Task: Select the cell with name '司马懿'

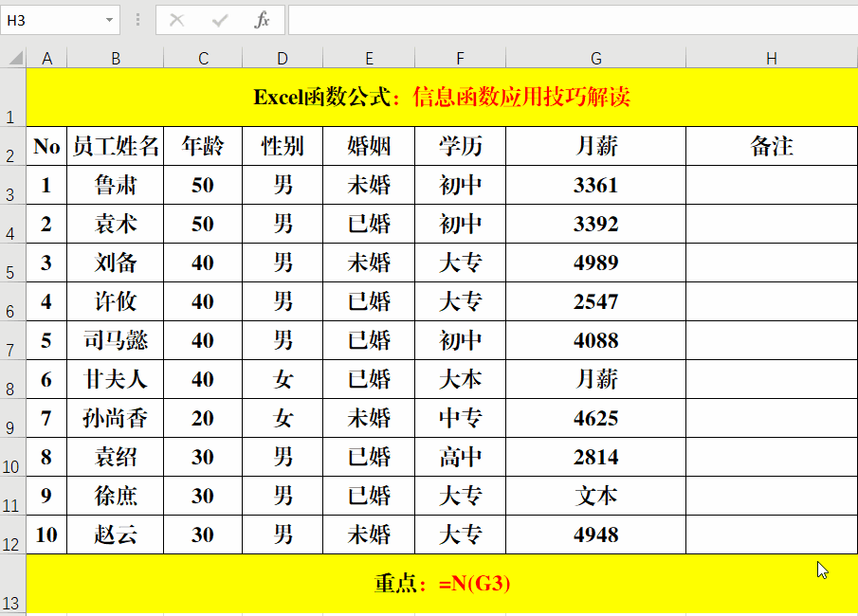Action: point(116,340)
